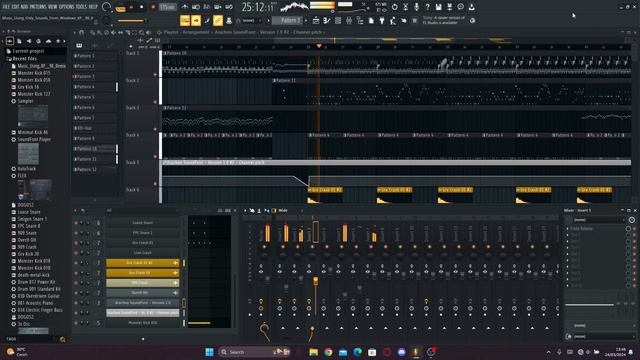The width and height of the screenshot is (640, 360).
Task: Adjust the master volume slider in toolbar
Action: coord(131,20)
